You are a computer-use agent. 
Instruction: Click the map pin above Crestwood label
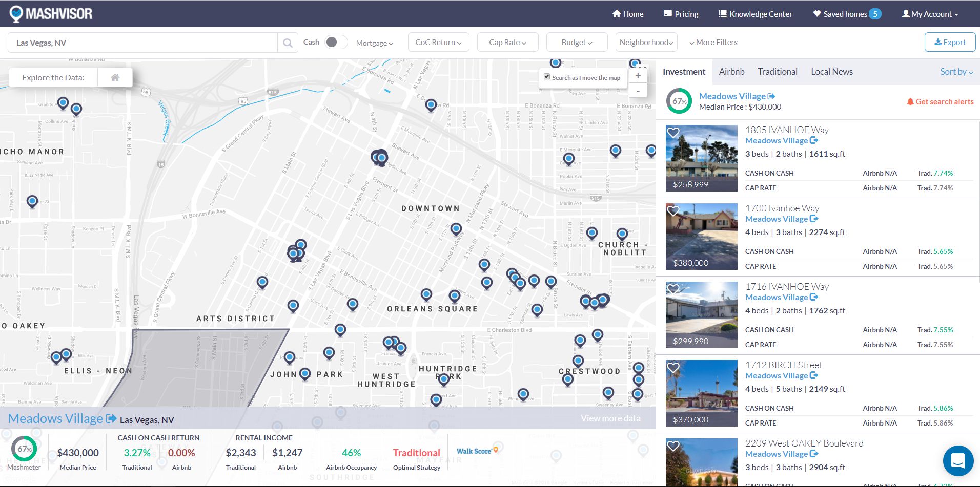click(578, 361)
